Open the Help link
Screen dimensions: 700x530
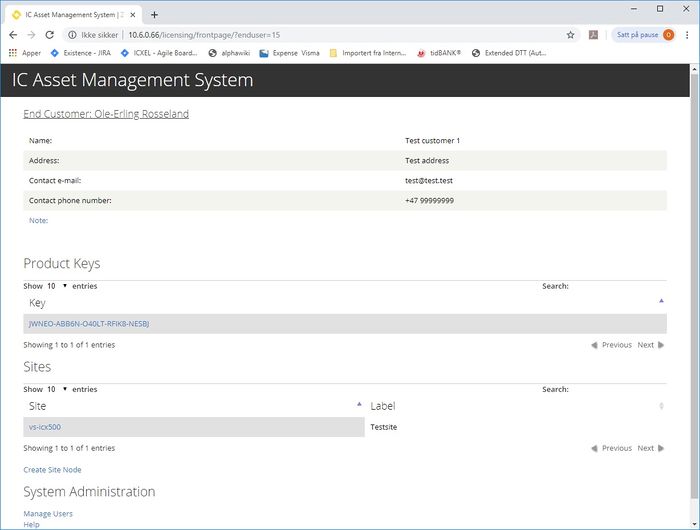point(31,524)
